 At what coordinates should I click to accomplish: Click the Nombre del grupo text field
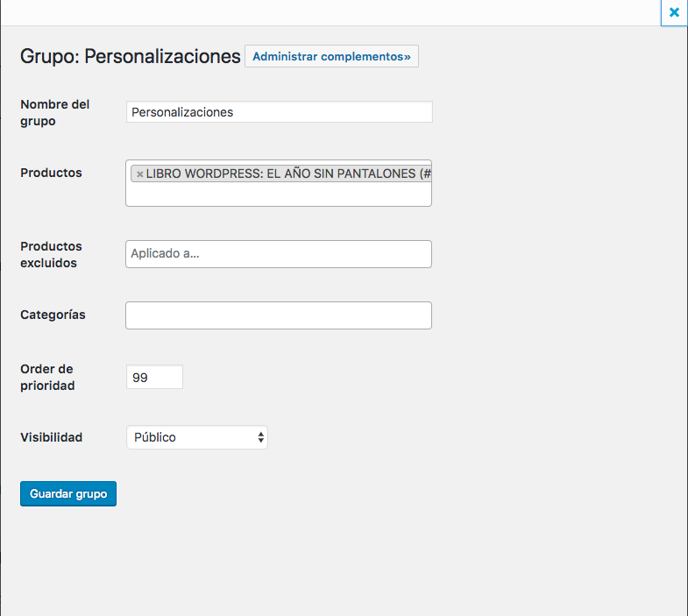pos(279,112)
